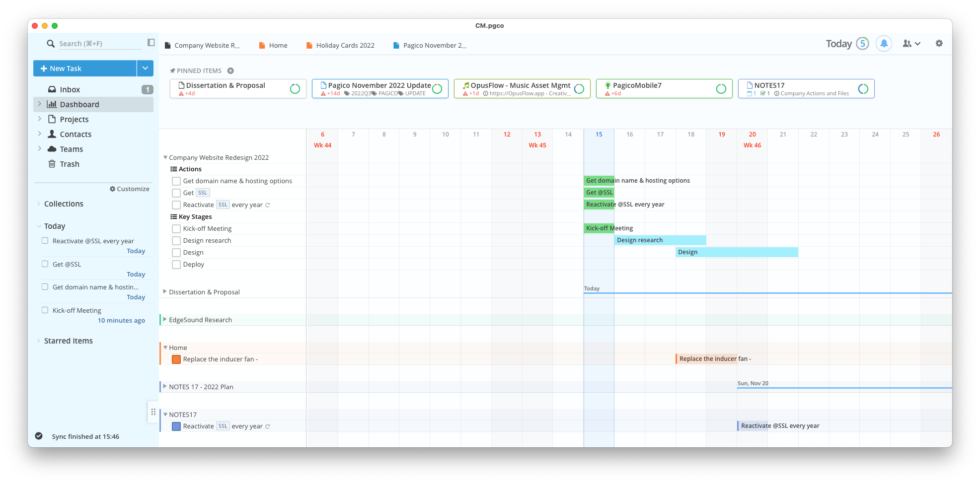The image size is (980, 484).
Task: Open the settings gear icon
Action: point(939,44)
